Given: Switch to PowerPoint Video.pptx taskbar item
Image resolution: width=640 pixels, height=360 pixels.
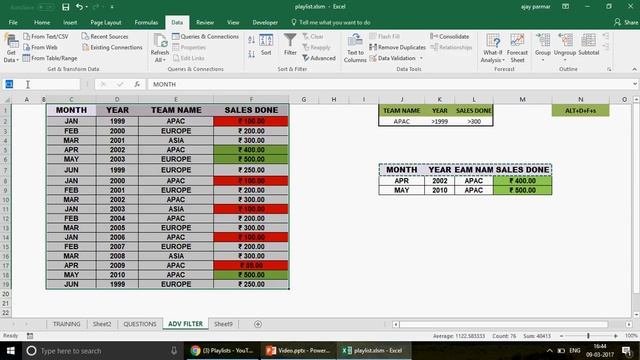Looking at the screenshot, I should tap(298, 351).
